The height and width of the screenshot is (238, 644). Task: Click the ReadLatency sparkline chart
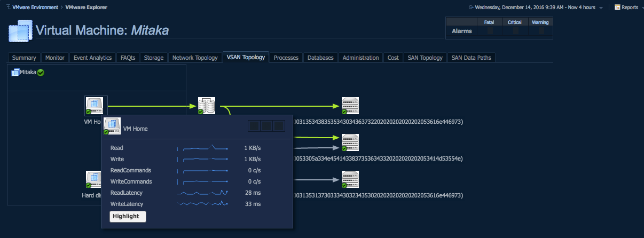pyautogui.click(x=202, y=193)
